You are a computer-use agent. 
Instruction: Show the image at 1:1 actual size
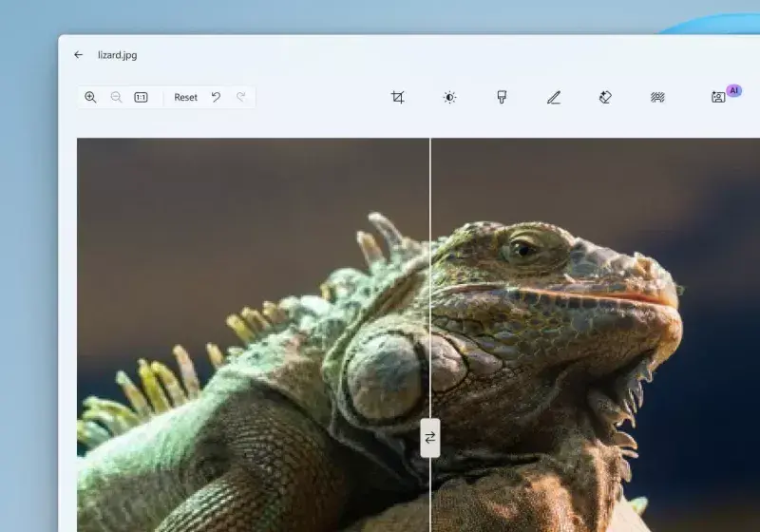coord(141,97)
